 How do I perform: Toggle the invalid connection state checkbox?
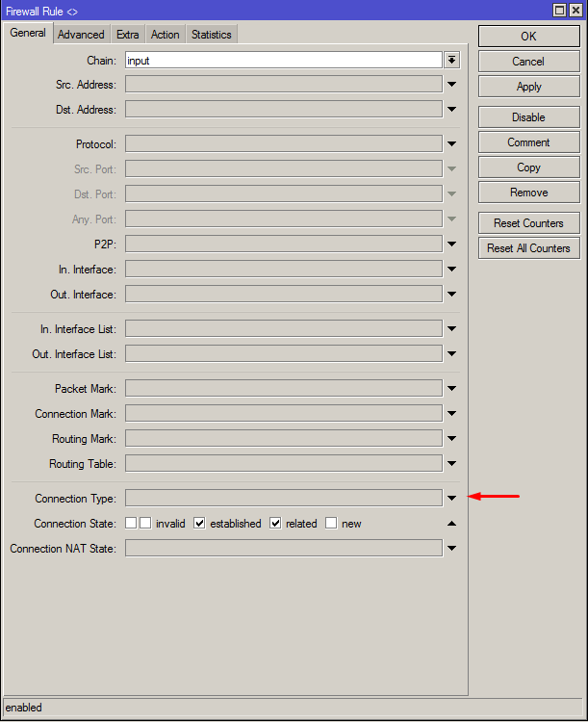click(x=145, y=523)
